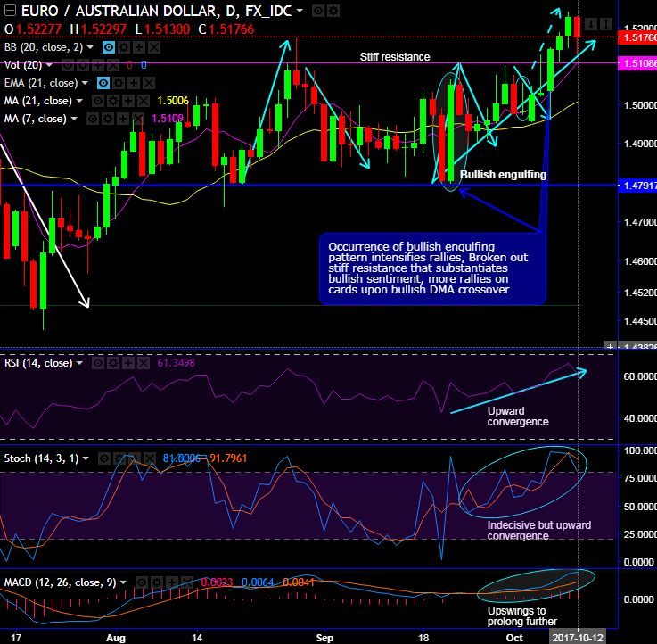Image resolution: width=657 pixels, height=644 pixels.
Task: Toggle the MA (21, close) eye icon
Action: click(98, 101)
